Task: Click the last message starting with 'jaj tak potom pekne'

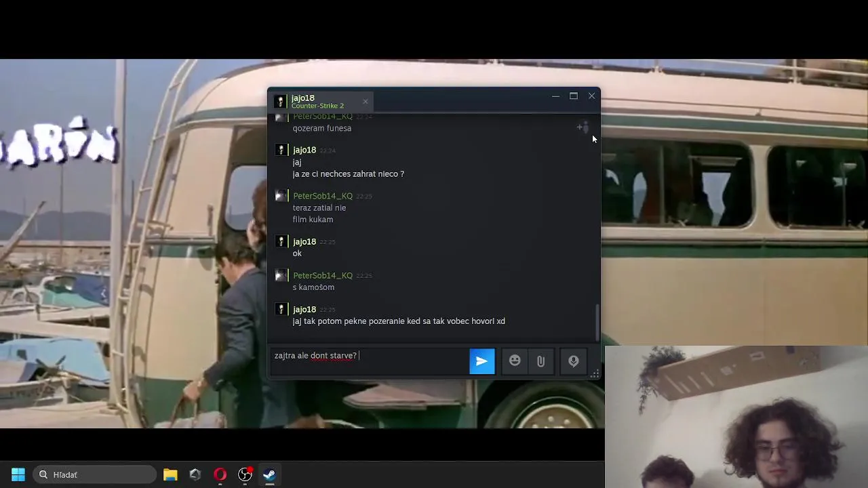Action: point(399,321)
